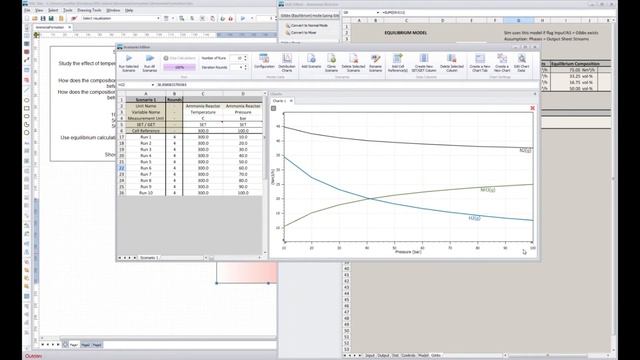This screenshot has width=640, height=360.
Task: Open Distribution Charts
Action: click(x=287, y=63)
